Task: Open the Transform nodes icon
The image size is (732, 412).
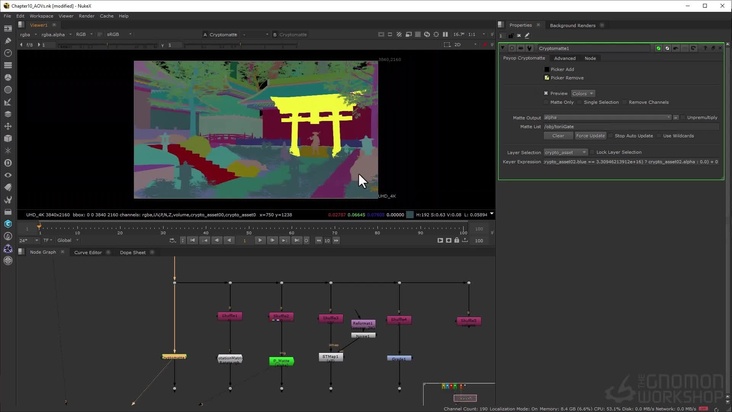Action: pos(8,126)
